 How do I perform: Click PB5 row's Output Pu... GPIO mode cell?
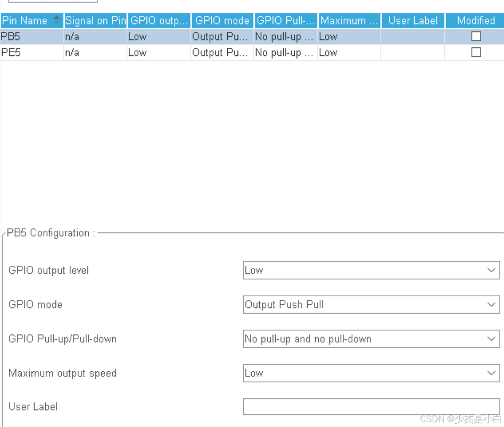[222, 37]
